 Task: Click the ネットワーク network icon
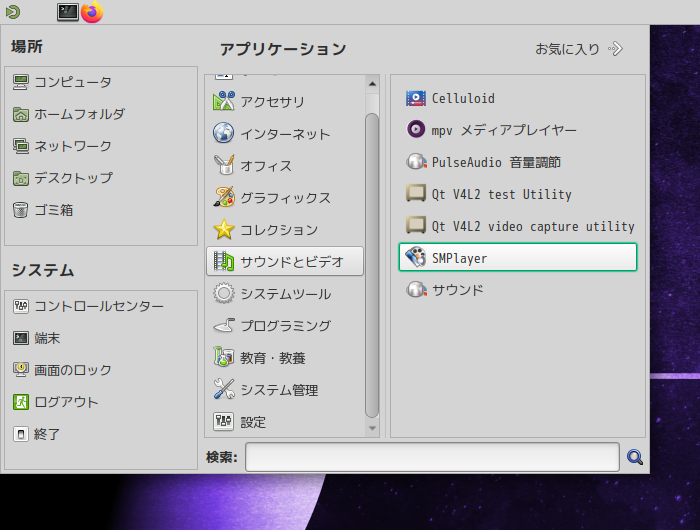pos(21,146)
